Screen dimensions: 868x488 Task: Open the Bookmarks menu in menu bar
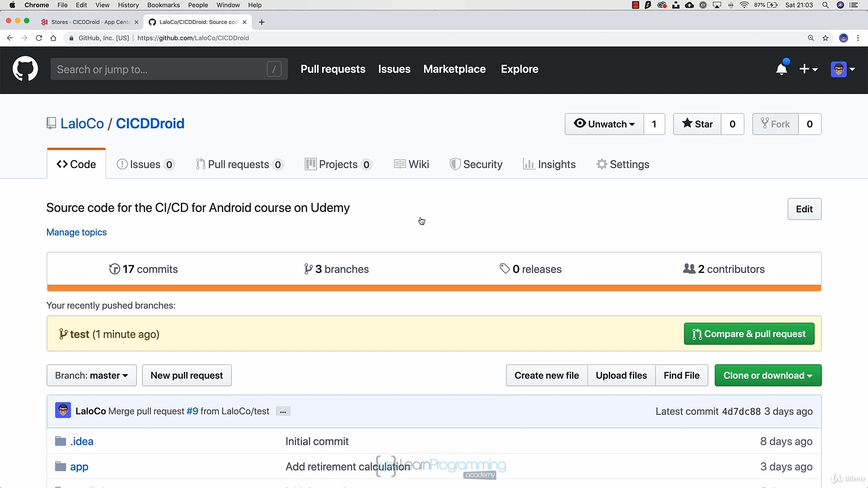coord(163,5)
